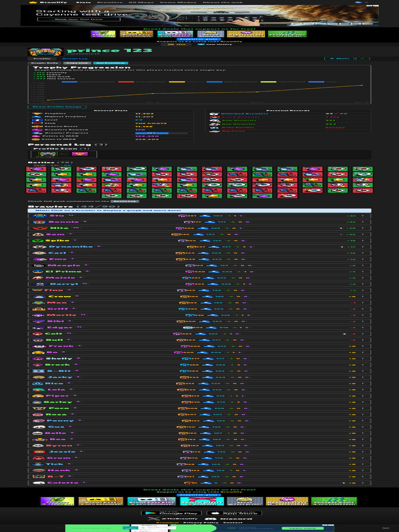Viewport: 399px width, 532px height.
Task: Close the bottom ad banner
Action: [x=386, y=528]
